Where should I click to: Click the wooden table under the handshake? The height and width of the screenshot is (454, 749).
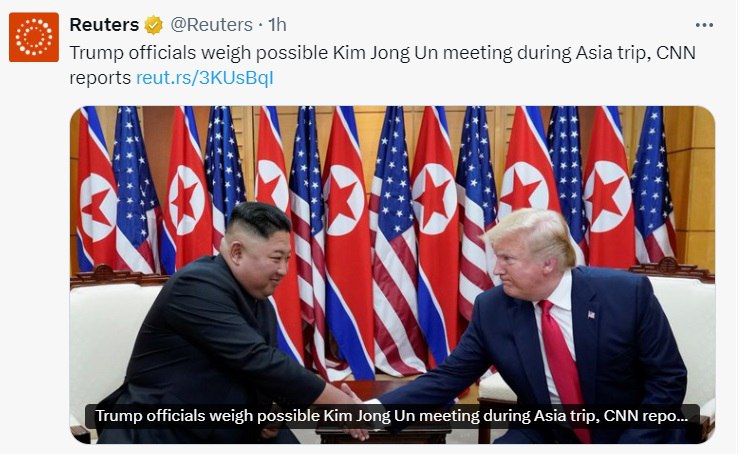(382, 410)
